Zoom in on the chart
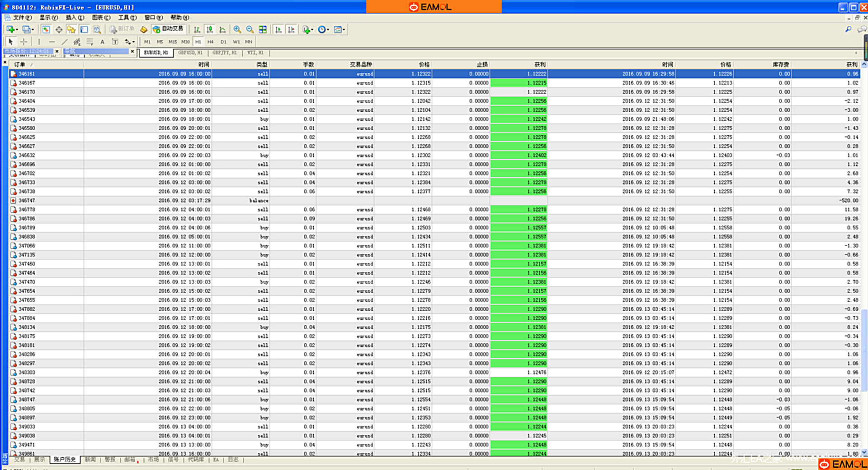 (237, 29)
